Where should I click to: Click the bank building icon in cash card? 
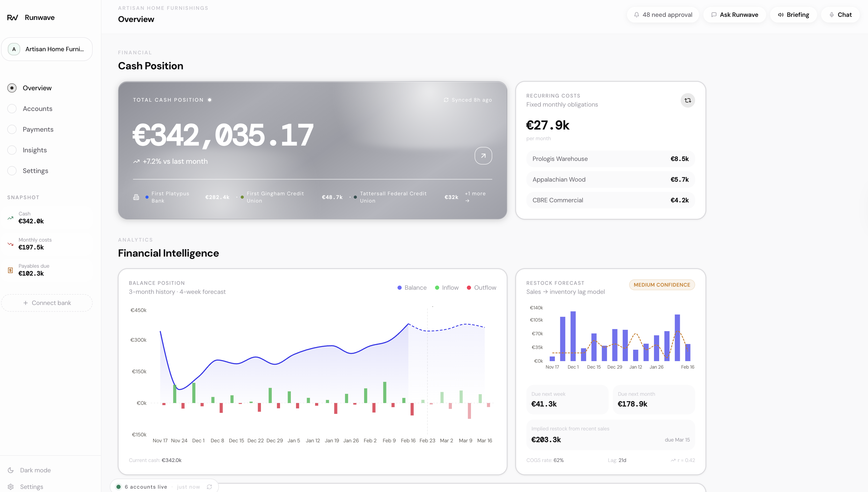click(x=136, y=197)
